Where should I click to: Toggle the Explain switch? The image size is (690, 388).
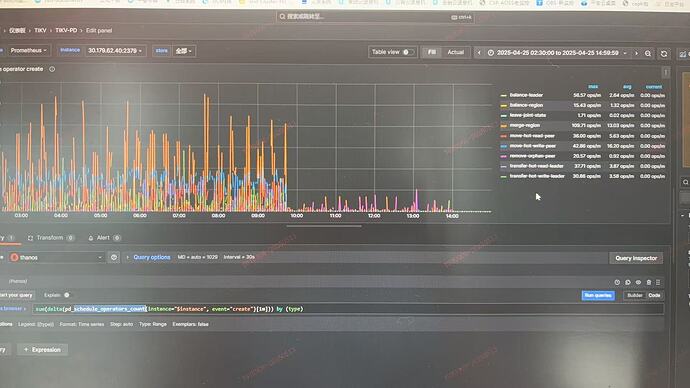pos(66,295)
